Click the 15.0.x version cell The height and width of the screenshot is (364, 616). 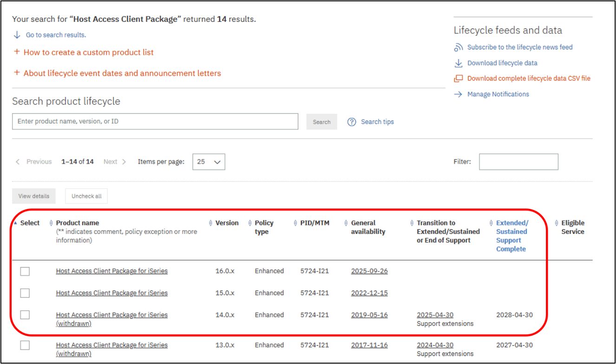pos(225,293)
